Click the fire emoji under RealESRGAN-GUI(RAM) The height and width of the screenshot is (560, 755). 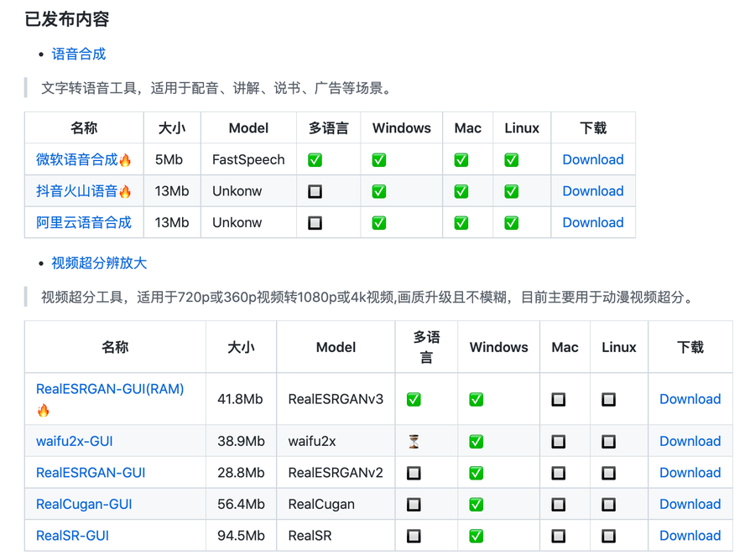[44, 411]
